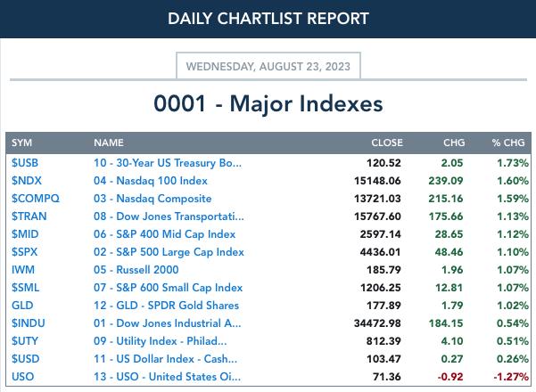Open 06 - S&P 400 Mid Cap Index
Viewport: 536px width, 392px height.
point(165,234)
